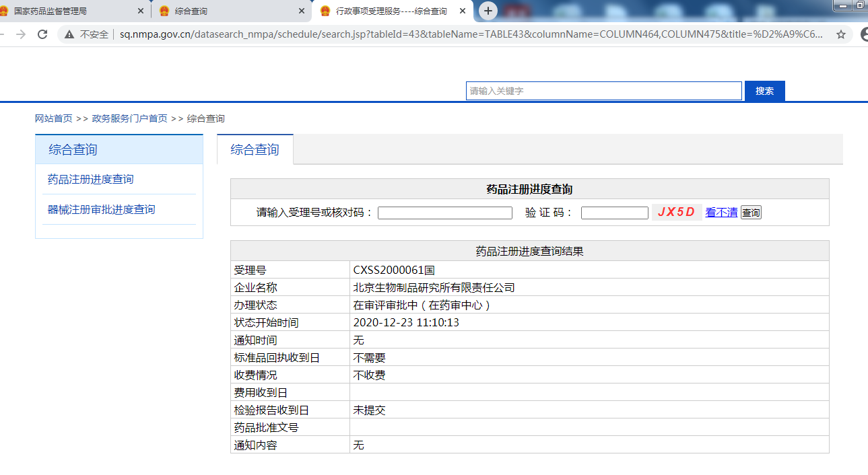Click the timestamp 2020-12-23 11:10:13
The image size is (868, 475).
406,322
